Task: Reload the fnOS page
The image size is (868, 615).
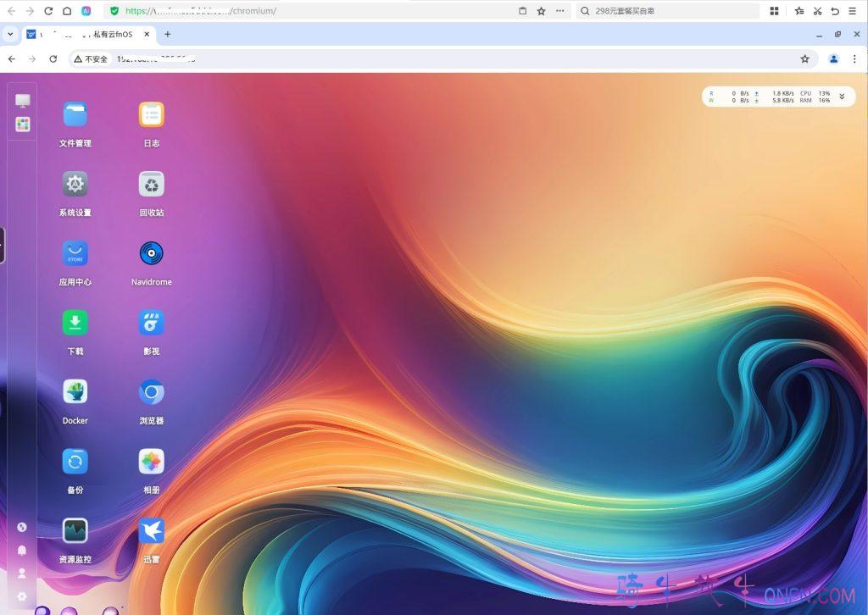Action: [53, 59]
